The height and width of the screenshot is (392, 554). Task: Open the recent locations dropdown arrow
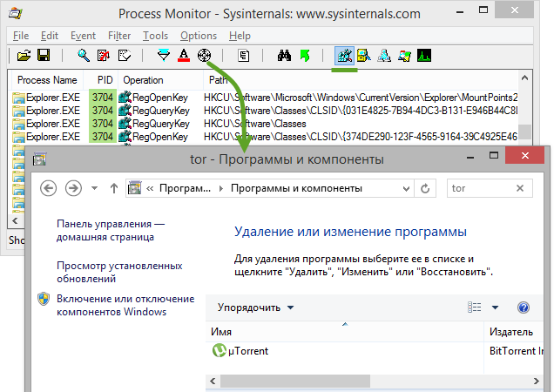pyautogui.click(x=94, y=188)
